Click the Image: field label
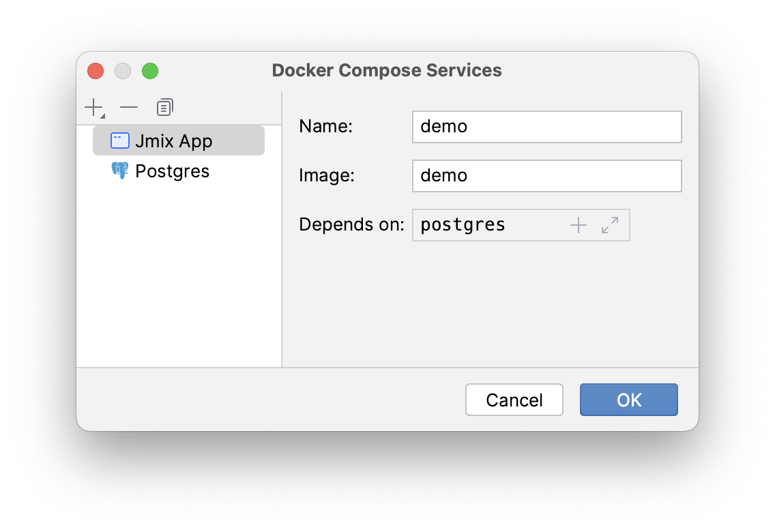 pyautogui.click(x=325, y=175)
